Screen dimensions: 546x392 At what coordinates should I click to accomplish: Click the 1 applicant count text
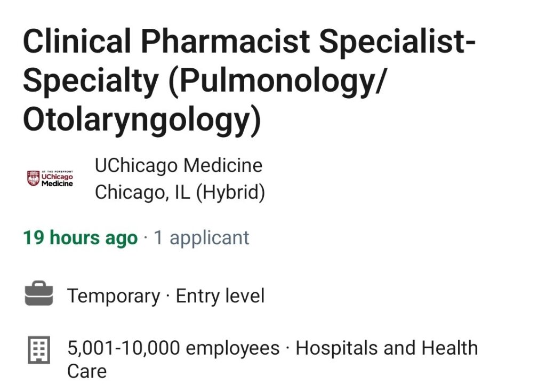(x=201, y=238)
